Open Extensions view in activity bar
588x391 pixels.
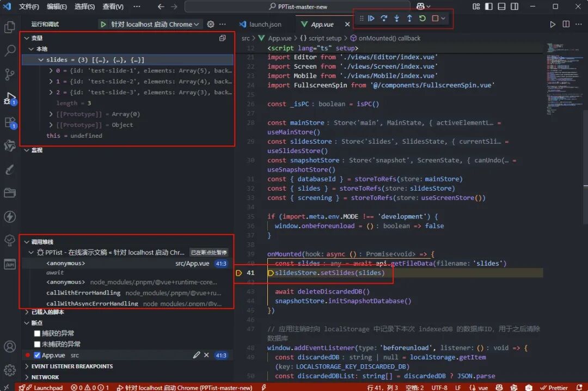click(10, 123)
